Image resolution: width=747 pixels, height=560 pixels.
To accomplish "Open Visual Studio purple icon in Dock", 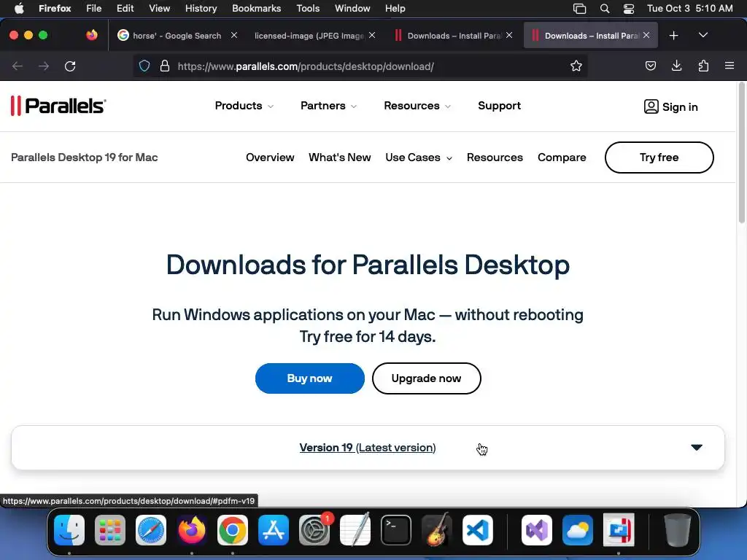I will [x=537, y=530].
